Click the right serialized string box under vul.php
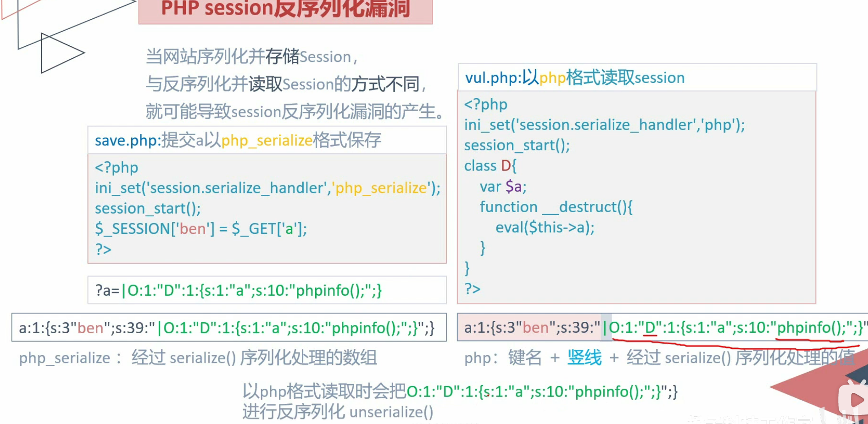Viewport: 868px width, 424px height. pos(662,328)
